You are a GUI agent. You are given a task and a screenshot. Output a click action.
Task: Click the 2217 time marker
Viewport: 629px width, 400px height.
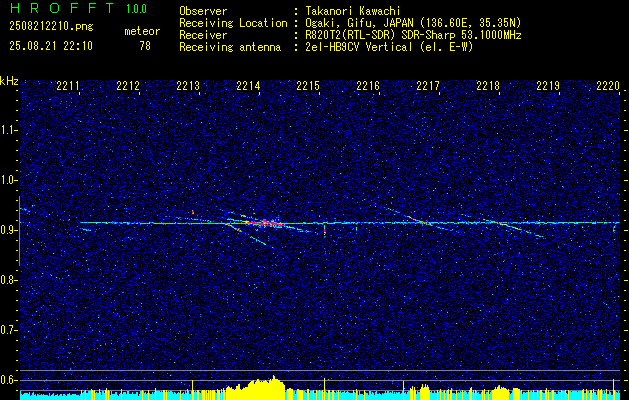point(428,85)
